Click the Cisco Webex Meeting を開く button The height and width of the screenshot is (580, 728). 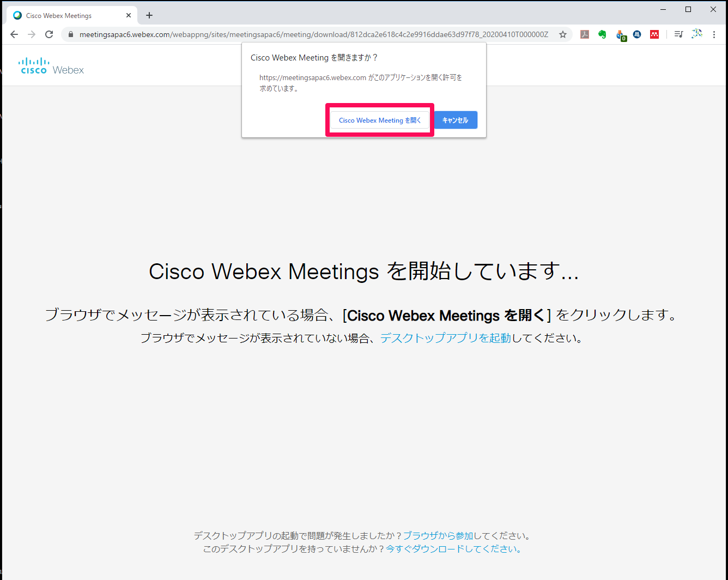tap(380, 120)
